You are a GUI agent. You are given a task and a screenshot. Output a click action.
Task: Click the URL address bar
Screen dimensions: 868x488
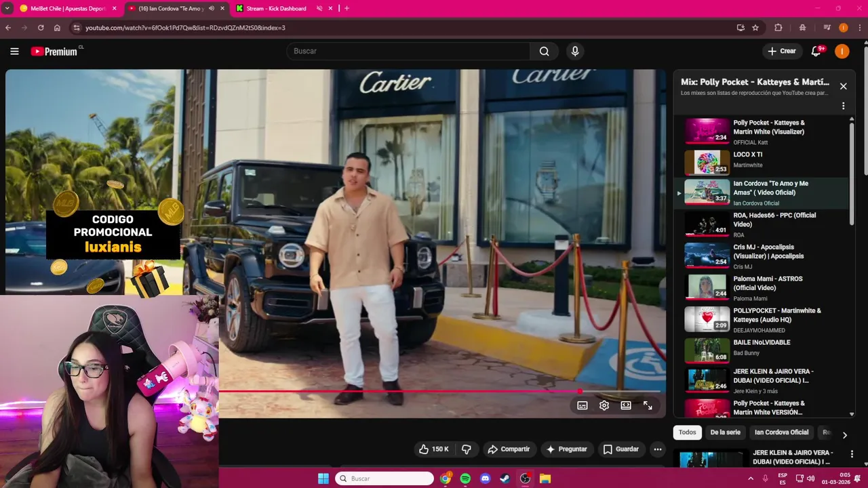[403, 28]
